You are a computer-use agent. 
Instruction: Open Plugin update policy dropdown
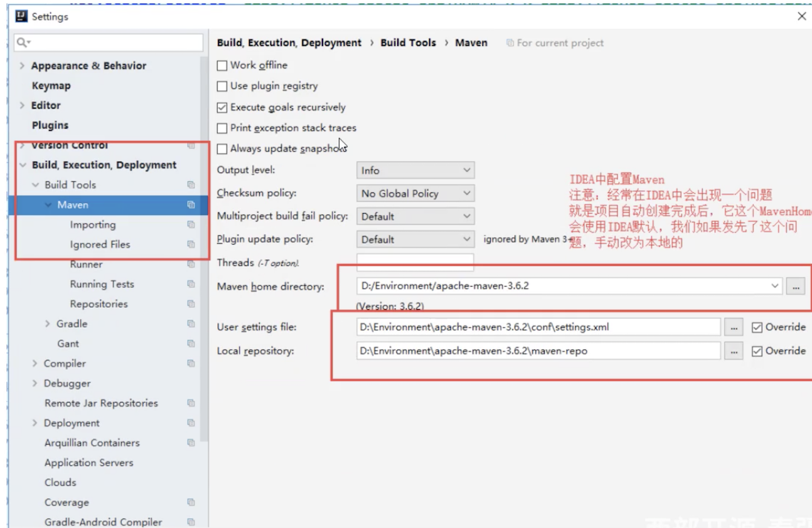(415, 240)
